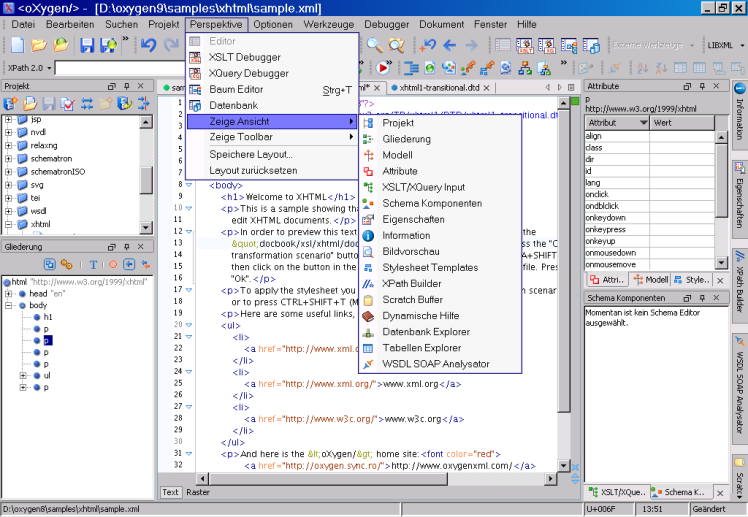Viewport: 748px width, 517px height.
Task: Show Gliederung view from submenu
Action: [440, 139]
